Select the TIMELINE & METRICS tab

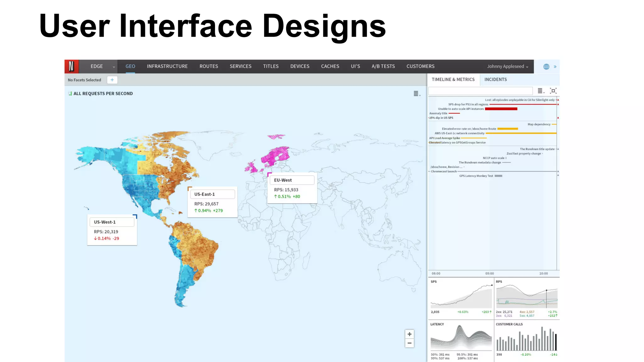pos(453,80)
